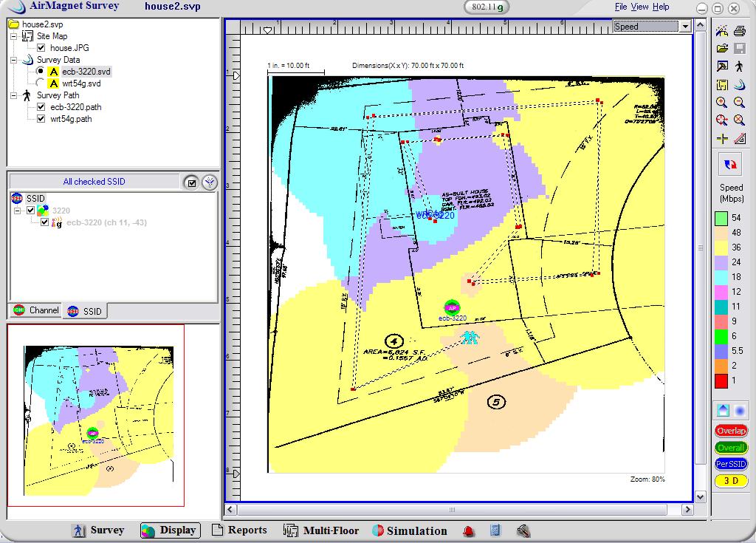The image size is (756, 543).
Task: Click the floppy disk save icon
Action: coord(740,48)
